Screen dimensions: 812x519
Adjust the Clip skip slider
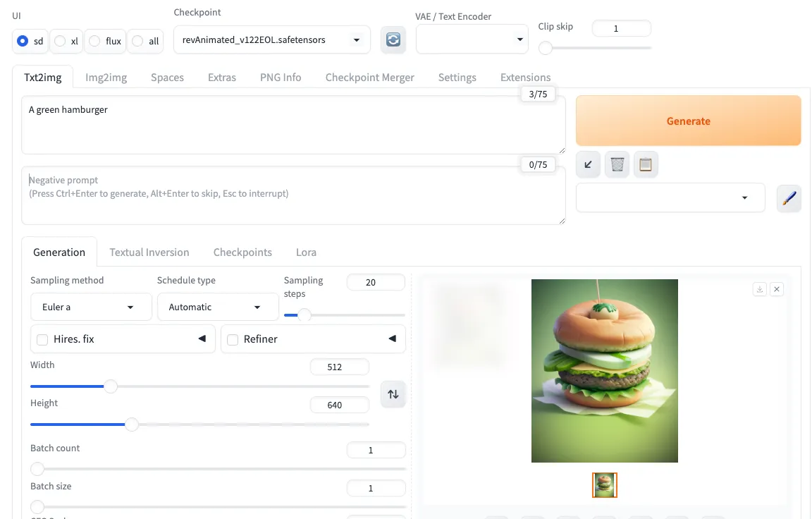point(594,48)
